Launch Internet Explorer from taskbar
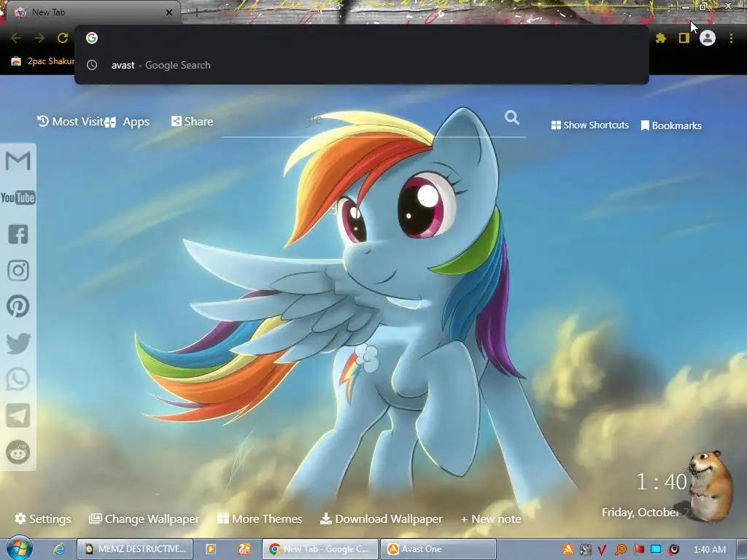 (x=59, y=549)
